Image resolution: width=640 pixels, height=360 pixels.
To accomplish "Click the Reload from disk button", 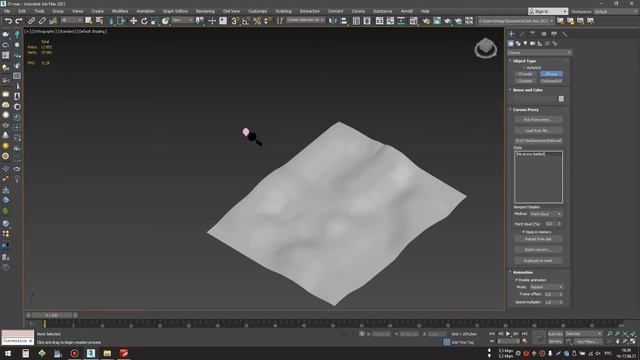I will (x=538, y=239).
